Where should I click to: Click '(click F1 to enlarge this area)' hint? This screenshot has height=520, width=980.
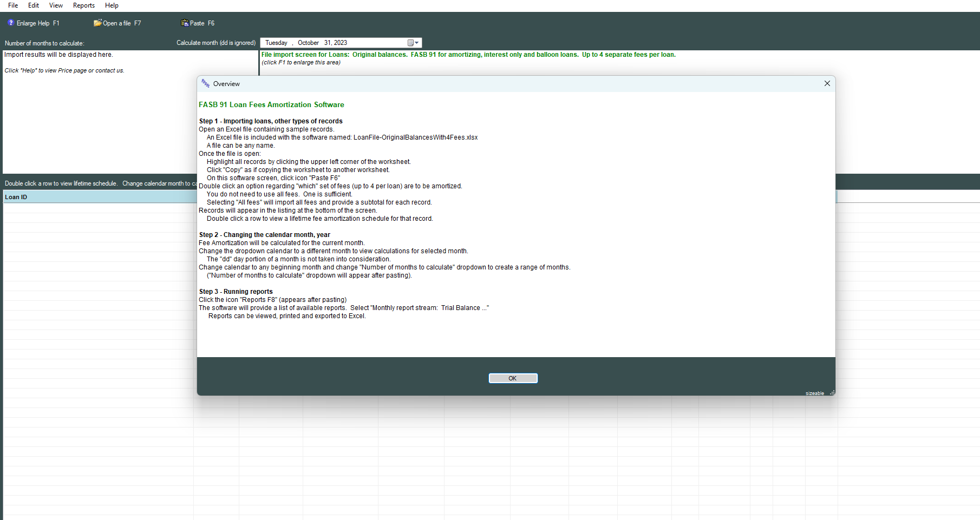(x=301, y=62)
